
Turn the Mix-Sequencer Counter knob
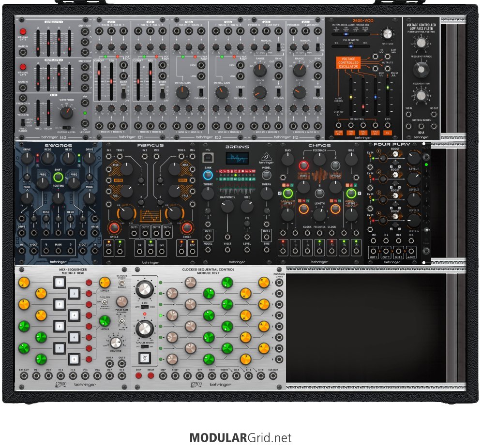(x=116, y=343)
